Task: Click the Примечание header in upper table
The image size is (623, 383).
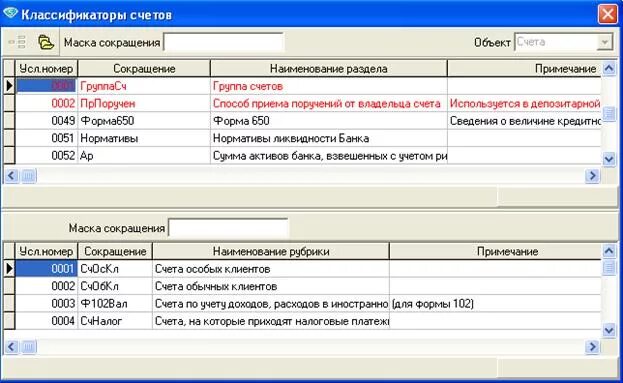Action: [x=524, y=68]
